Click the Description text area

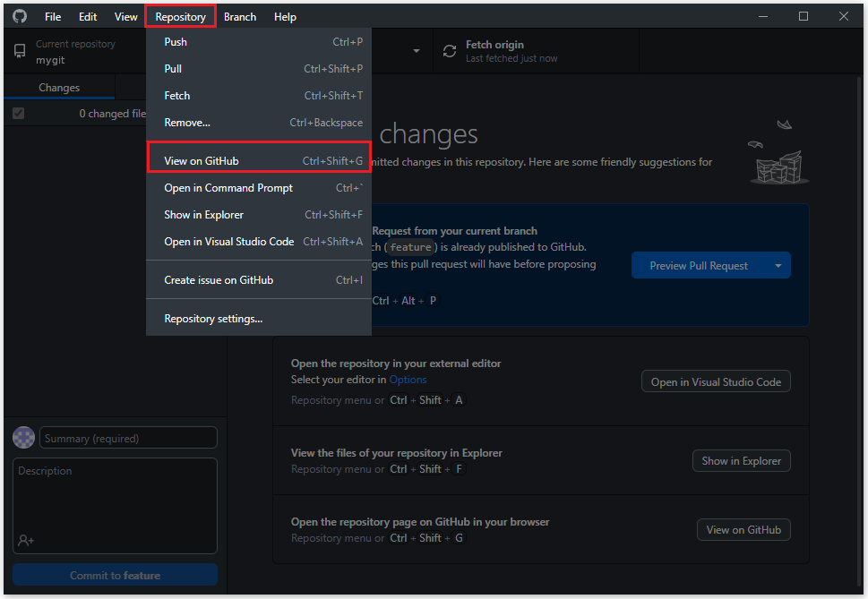pyautogui.click(x=115, y=497)
